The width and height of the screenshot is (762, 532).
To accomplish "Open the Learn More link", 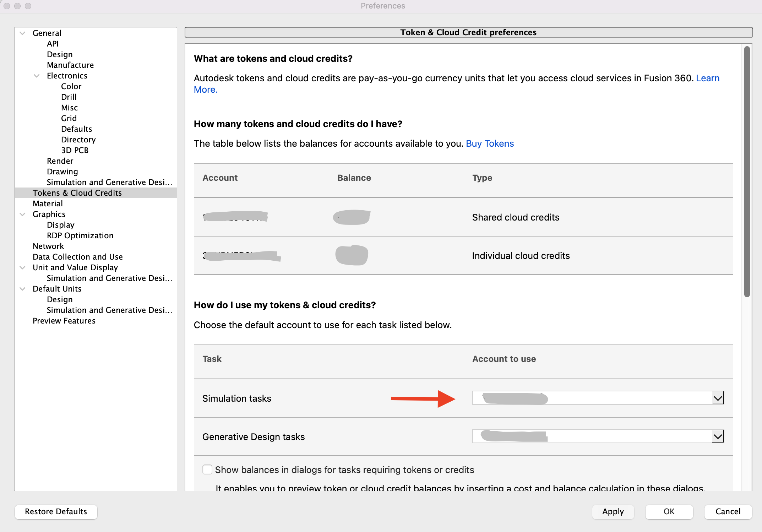I will (707, 78).
